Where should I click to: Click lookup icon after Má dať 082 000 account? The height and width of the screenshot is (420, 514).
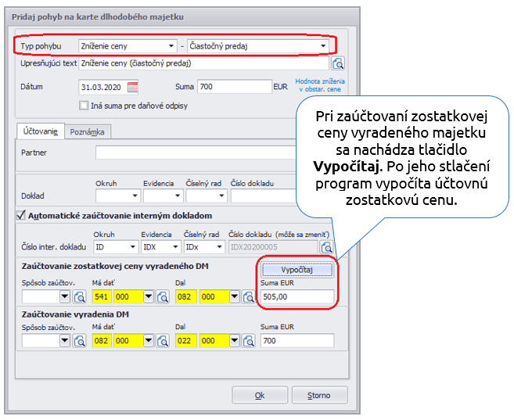click(163, 341)
